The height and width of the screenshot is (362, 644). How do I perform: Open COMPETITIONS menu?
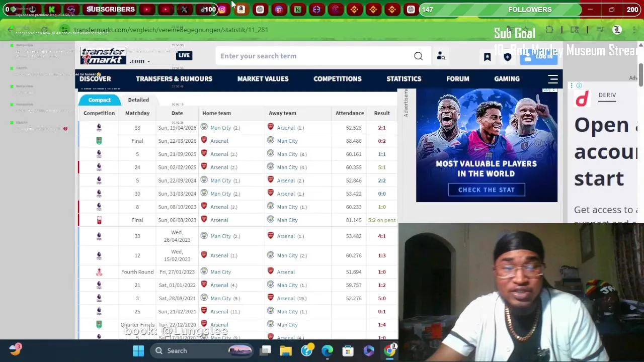(x=337, y=79)
